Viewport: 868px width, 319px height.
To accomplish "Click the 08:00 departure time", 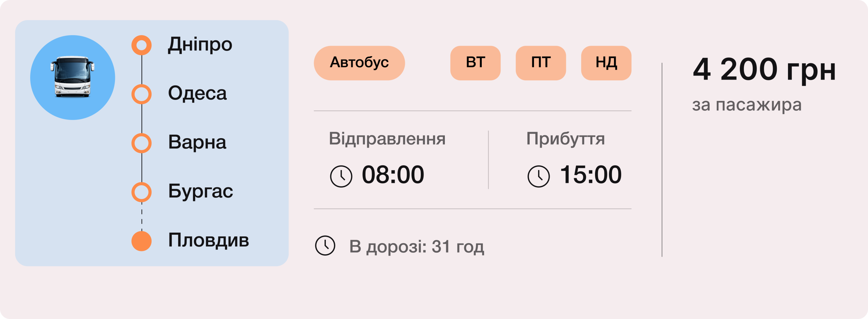I will 393,175.
